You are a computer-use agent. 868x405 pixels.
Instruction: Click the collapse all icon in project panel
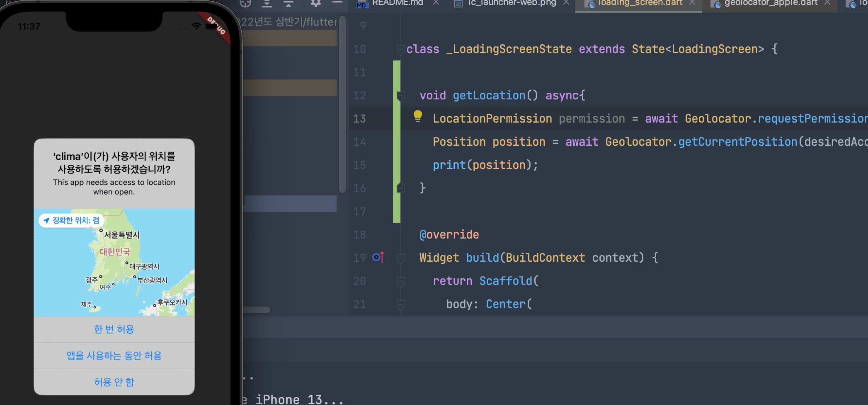(289, 3)
